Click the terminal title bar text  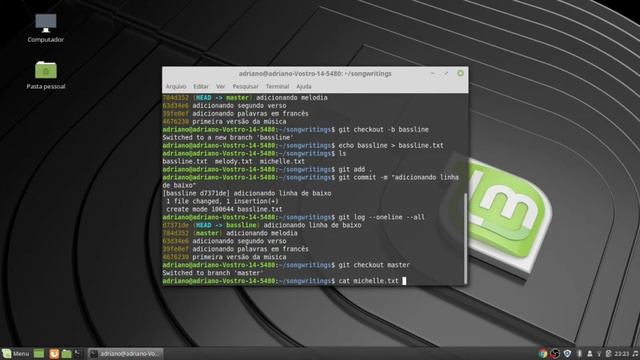(315, 74)
